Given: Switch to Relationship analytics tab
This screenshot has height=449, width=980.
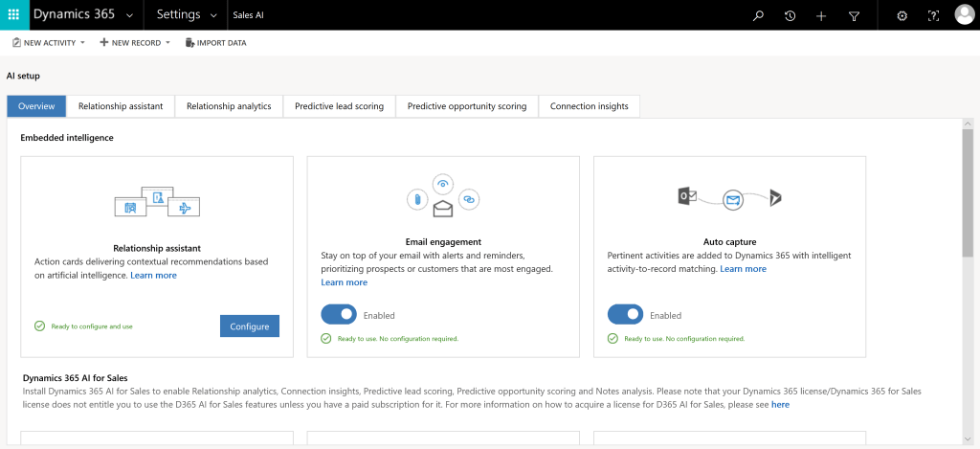Looking at the screenshot, I should pyautogui.click(x=229, y=105).
